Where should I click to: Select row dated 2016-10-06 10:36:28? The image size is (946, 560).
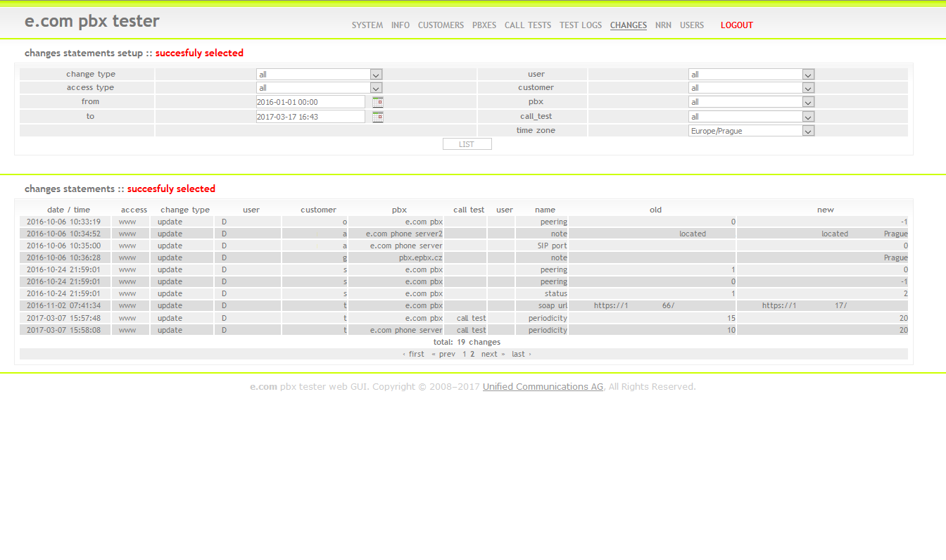pyautogui.click(x=464, y=258)
